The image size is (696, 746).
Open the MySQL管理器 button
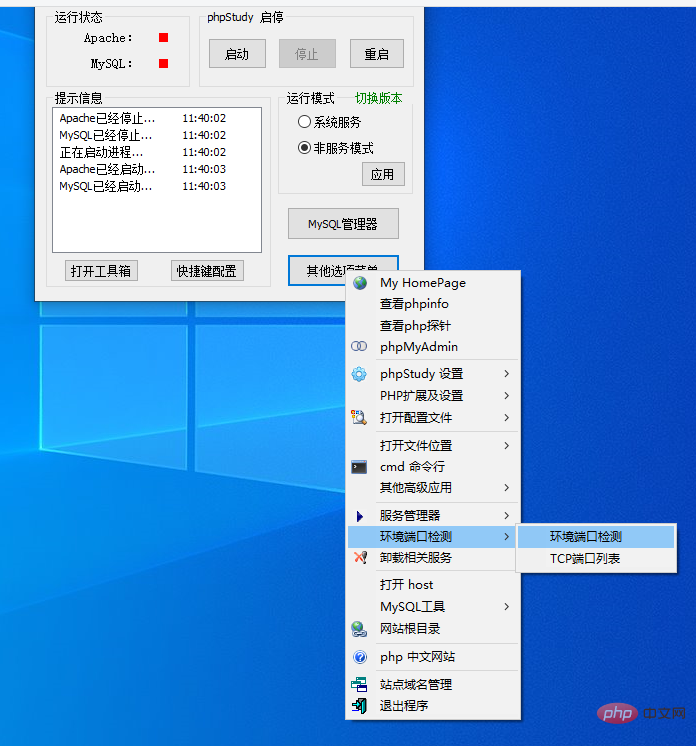(343, 224)
